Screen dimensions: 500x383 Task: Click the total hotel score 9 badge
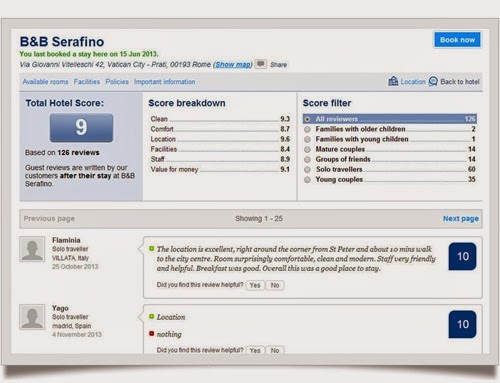81,128
